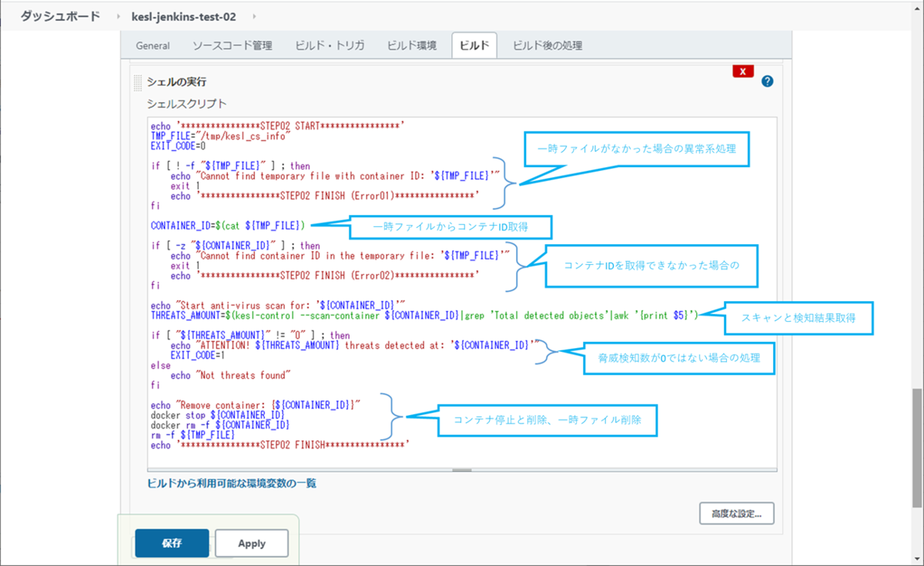This screenshot has width=924, height=566.
Task: Open the help icon for shell execution
Action: click(767, 81)
